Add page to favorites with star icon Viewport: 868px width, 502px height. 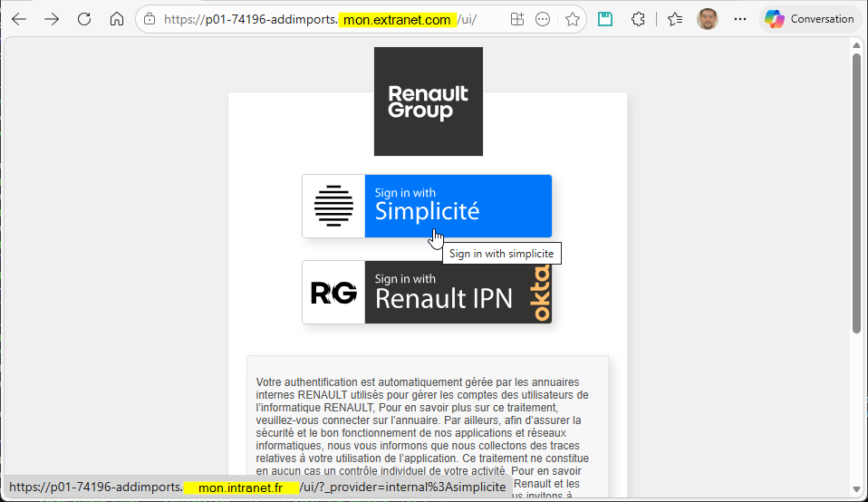coord(573,19)
